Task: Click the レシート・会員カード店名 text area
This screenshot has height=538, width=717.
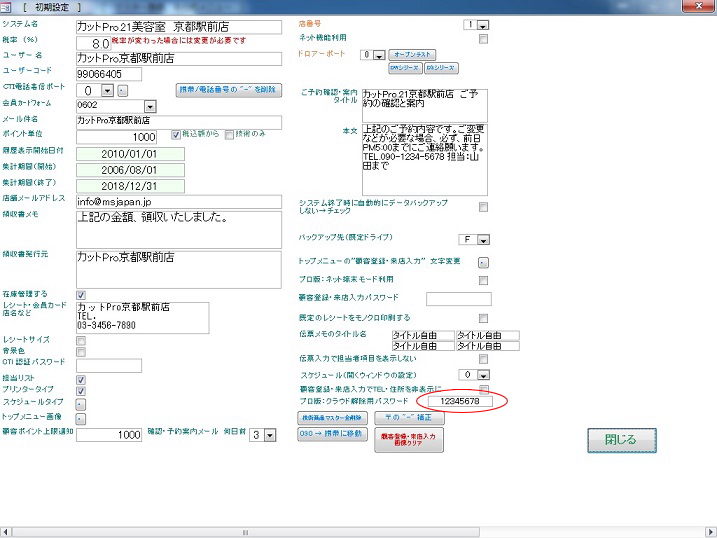Action: [143, 318]
